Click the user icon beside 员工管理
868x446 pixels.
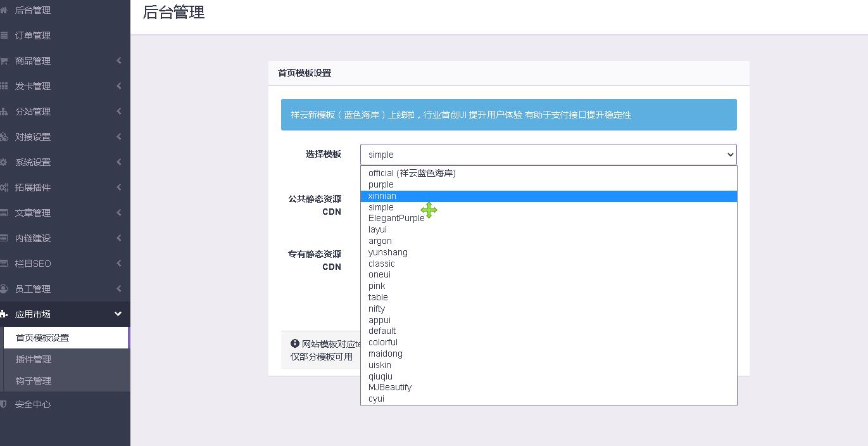(4, 289)
